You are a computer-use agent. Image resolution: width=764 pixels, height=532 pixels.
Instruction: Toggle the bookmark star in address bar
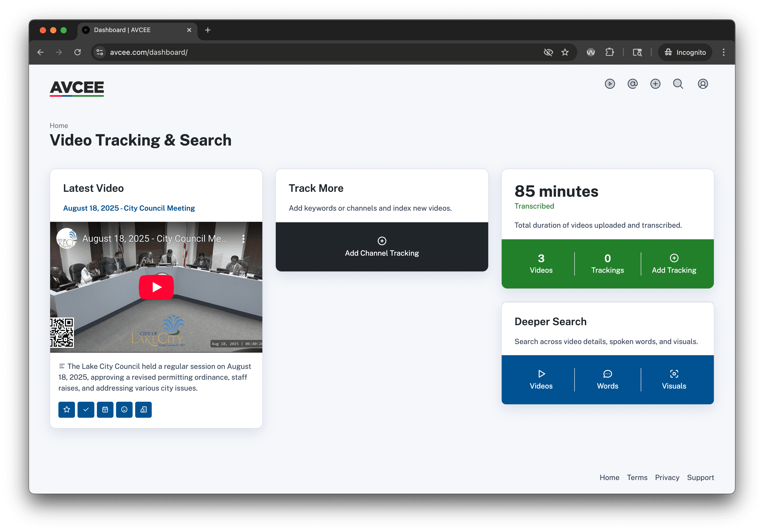(x=565, y=52)
